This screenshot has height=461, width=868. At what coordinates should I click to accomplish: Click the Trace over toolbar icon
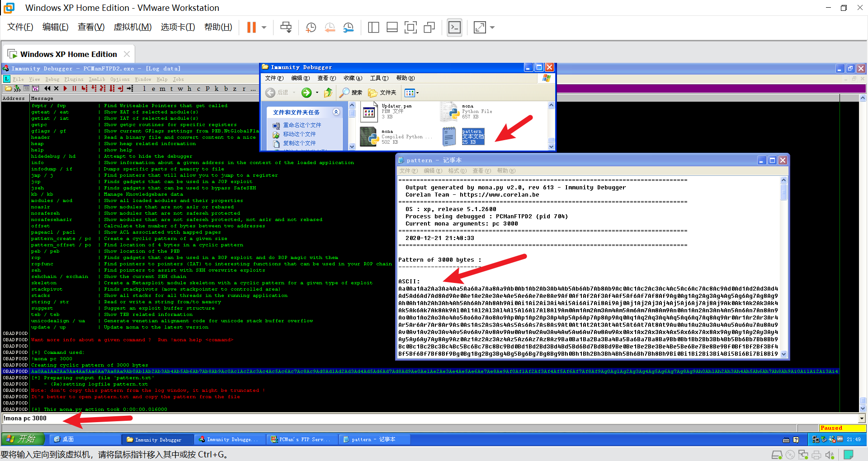tap(112, 89)
